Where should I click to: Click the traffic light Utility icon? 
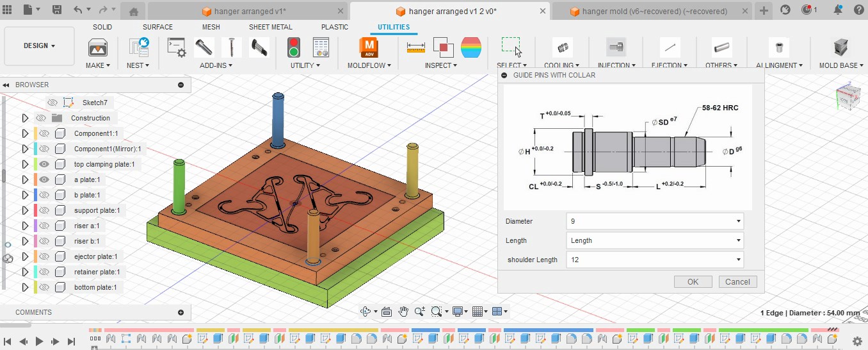coord(294,47)
